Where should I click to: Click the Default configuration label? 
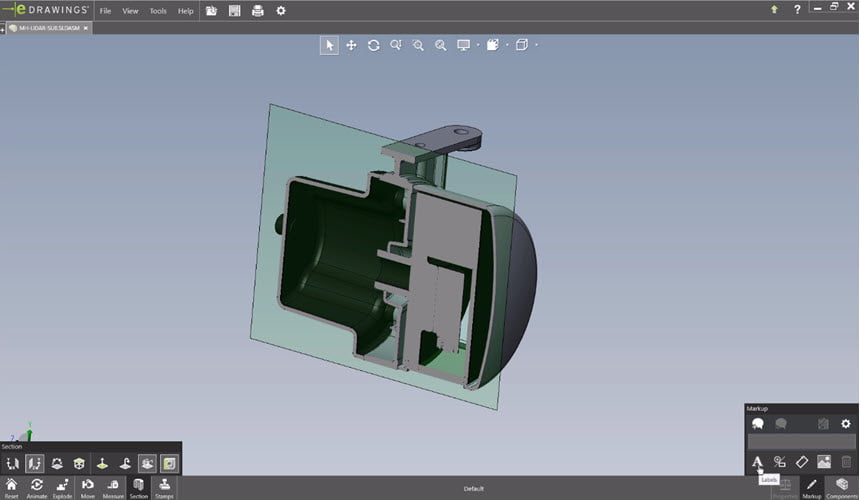(x=473, y=488)
